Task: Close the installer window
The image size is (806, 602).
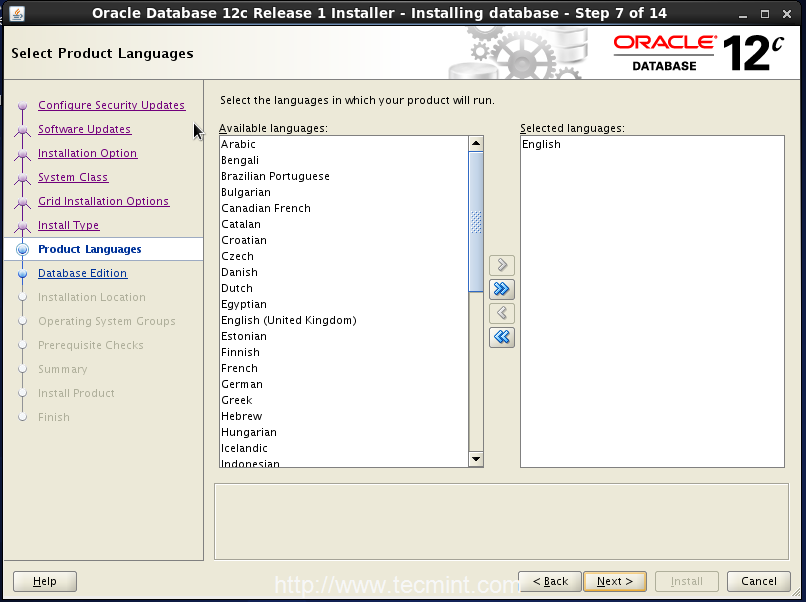Action: (787, 14)
